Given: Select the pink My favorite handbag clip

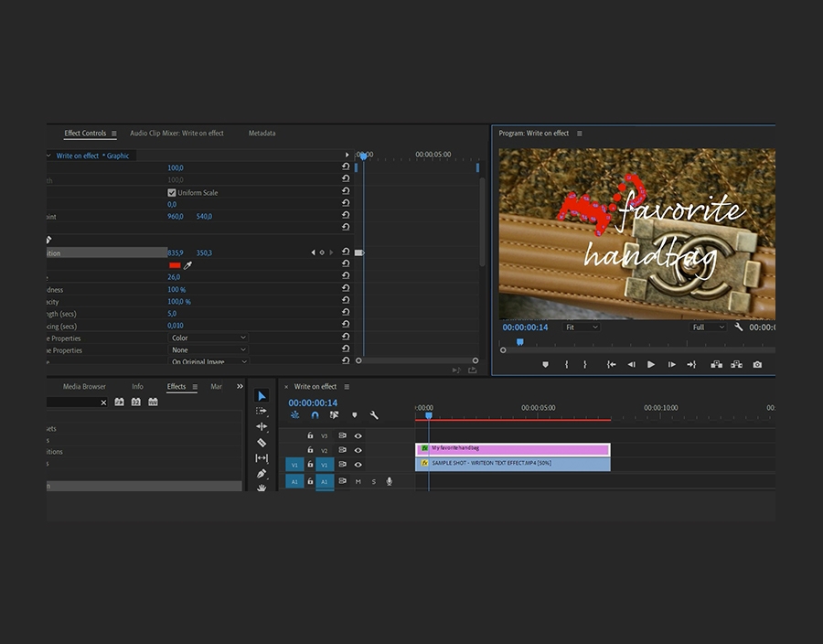Looking at the screenshot, I should point(512,449).
